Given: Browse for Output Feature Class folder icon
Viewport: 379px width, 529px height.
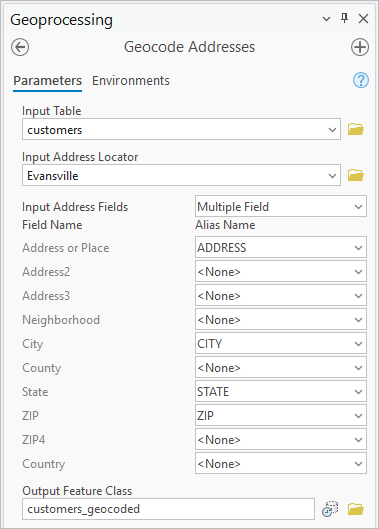Looking at the screenshot, I should coord(356,509).
